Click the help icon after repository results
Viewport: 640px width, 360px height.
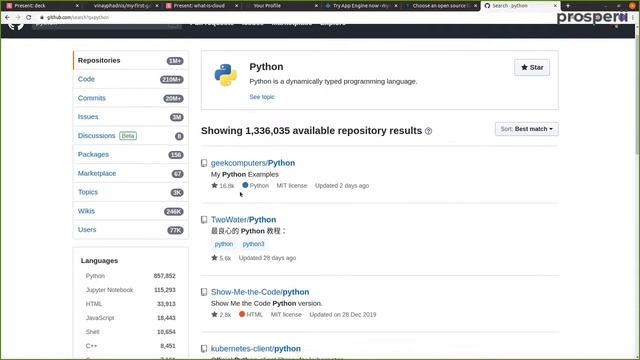coord(428,131)
